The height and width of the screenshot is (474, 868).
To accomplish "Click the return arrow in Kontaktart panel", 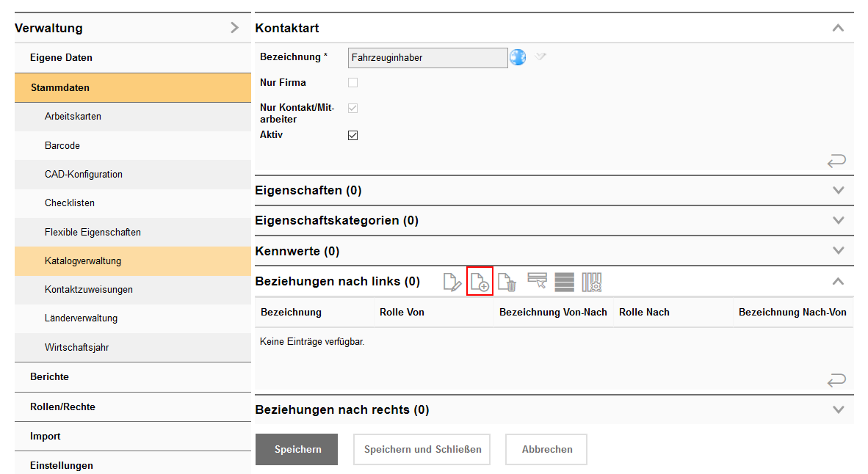I will tap(836, 160).
